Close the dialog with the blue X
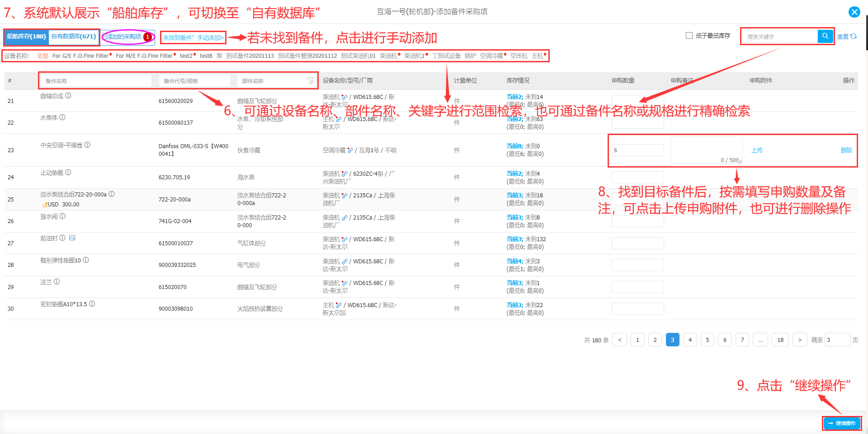The height and width of the screenshot is (434, 868). click(854, 12)
